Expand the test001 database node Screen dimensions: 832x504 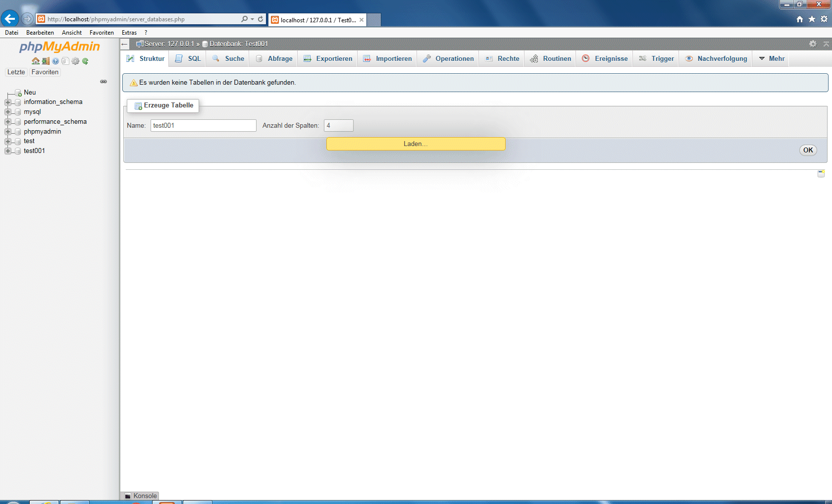click(7, 151)
